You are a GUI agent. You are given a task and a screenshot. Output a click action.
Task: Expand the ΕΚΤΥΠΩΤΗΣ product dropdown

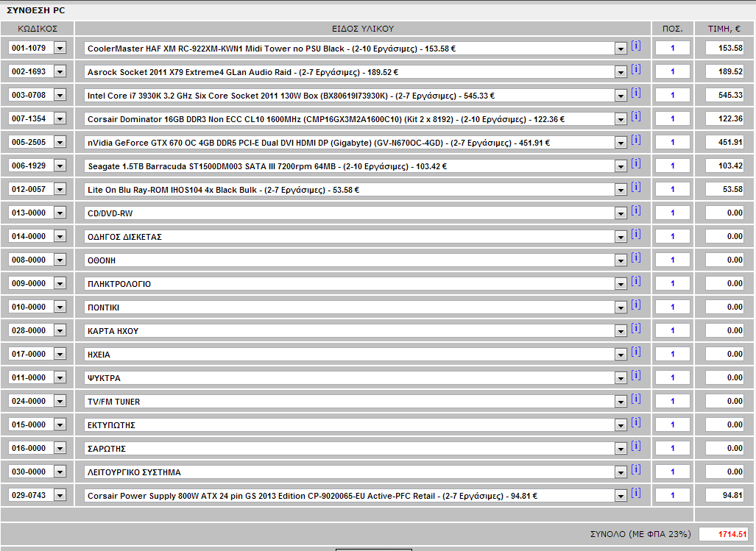[x=621, y=425]
